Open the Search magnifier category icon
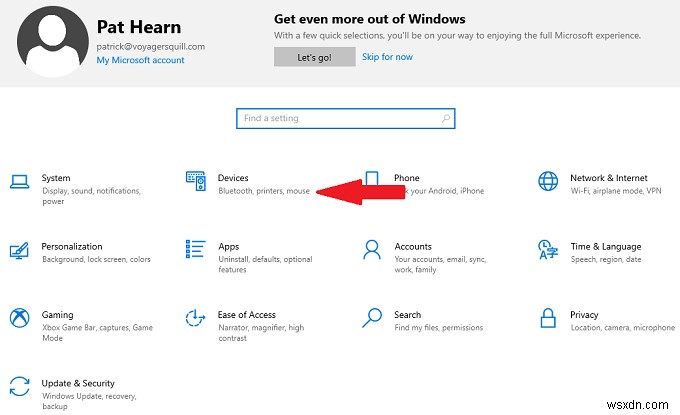 (372, 318)
